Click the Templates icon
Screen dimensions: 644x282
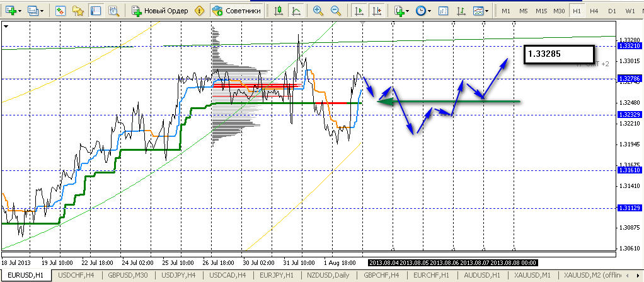(478, 11)
